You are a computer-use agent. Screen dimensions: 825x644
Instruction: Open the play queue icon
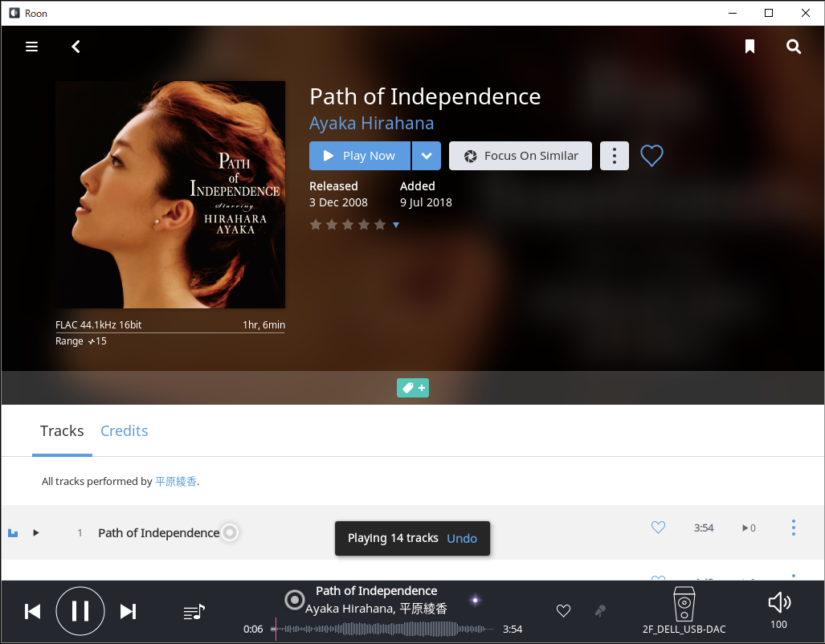(194, 611)
